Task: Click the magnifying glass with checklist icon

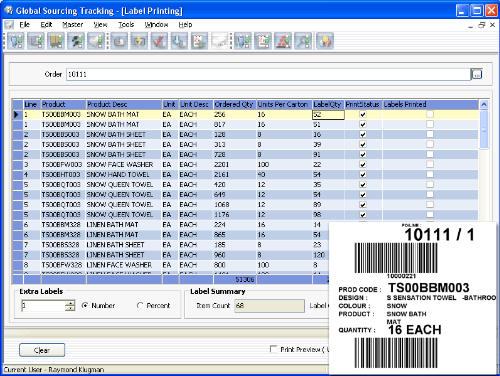Action: coord(303,41)
